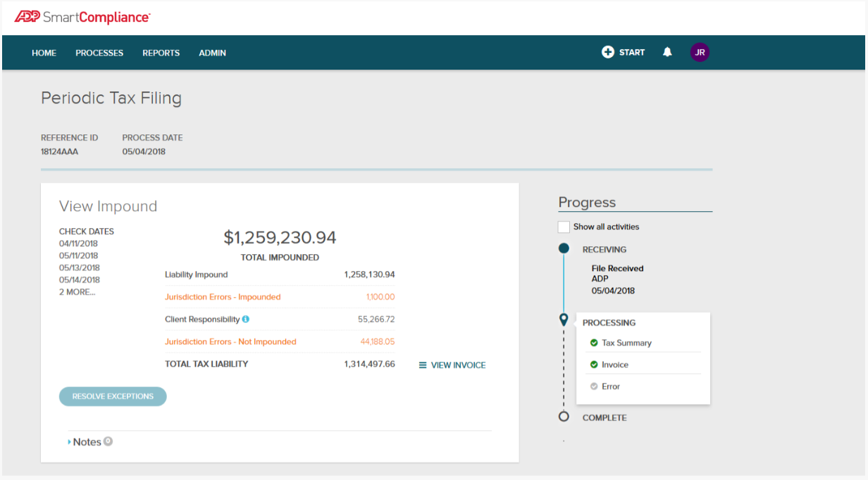Viewport: 868px width, 480px height.
Task: Expand the Notes section
Action: (x=86, y=442)
